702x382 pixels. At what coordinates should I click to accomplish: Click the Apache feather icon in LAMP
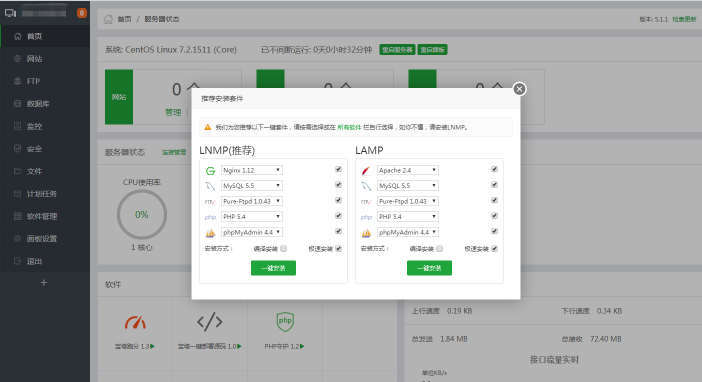coord(366,171)
